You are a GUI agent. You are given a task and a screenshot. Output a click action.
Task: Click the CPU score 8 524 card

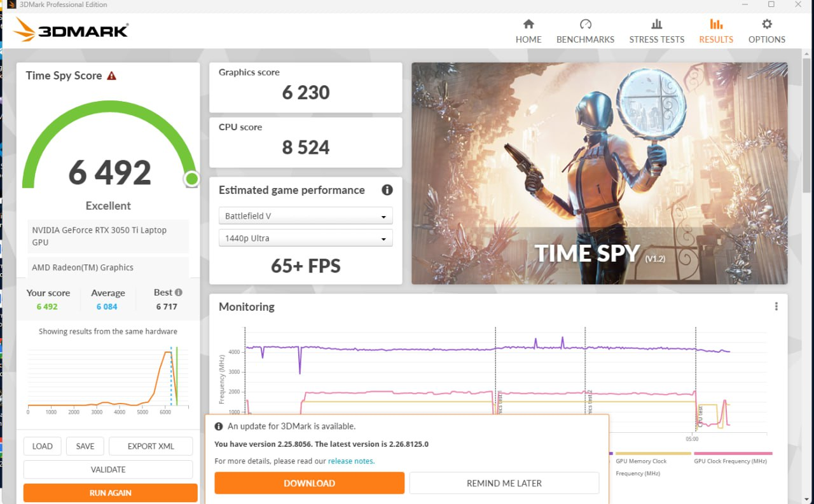tap(306, 142)
